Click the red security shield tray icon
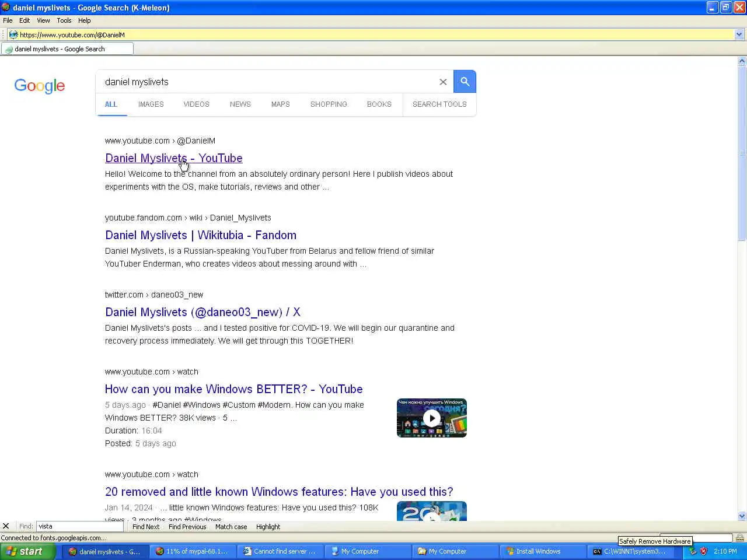 [x=703, y=551]
